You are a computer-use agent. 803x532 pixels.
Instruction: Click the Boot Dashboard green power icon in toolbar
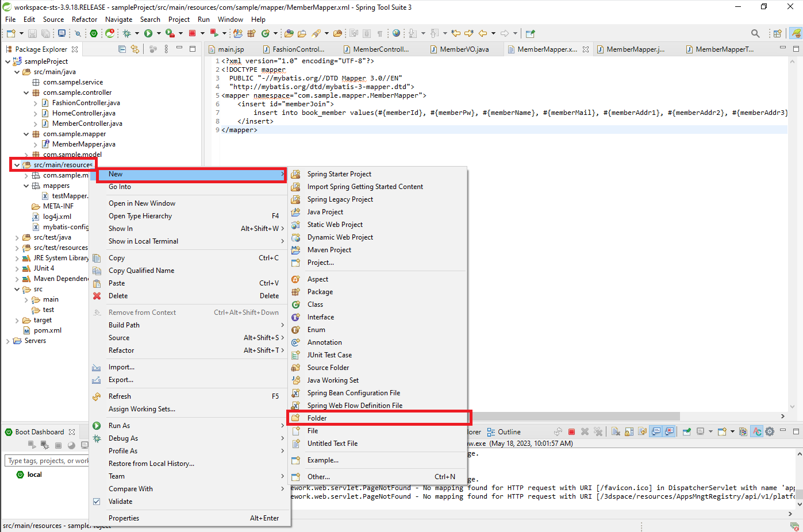(93, 33)
